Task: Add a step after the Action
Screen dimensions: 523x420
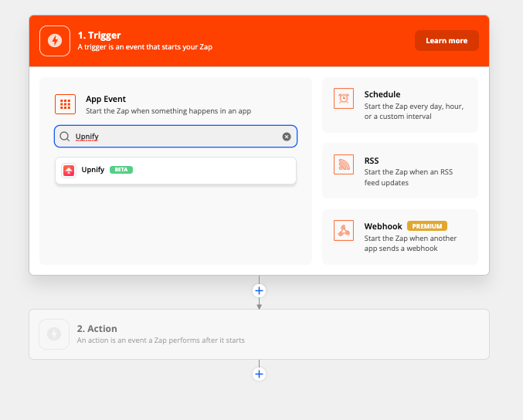Action: [259, 374]
